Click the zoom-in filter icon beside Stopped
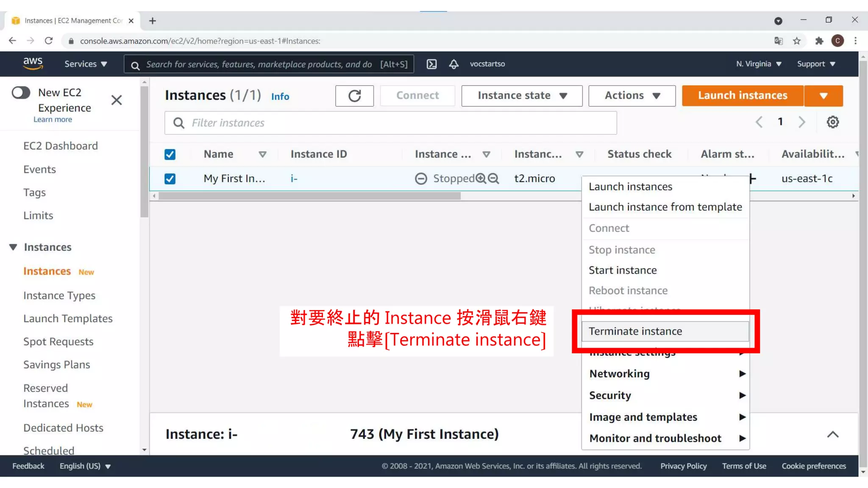The height and width of the screenshot is (488, 868). pyautogui.click(x=481, y=178)
